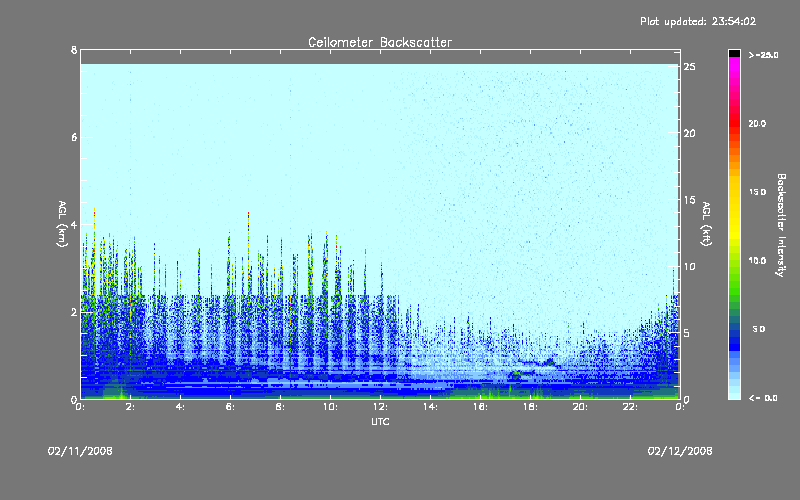
Task: Click the '02/11/2008' start date label
Action: [x=80, y=451]
